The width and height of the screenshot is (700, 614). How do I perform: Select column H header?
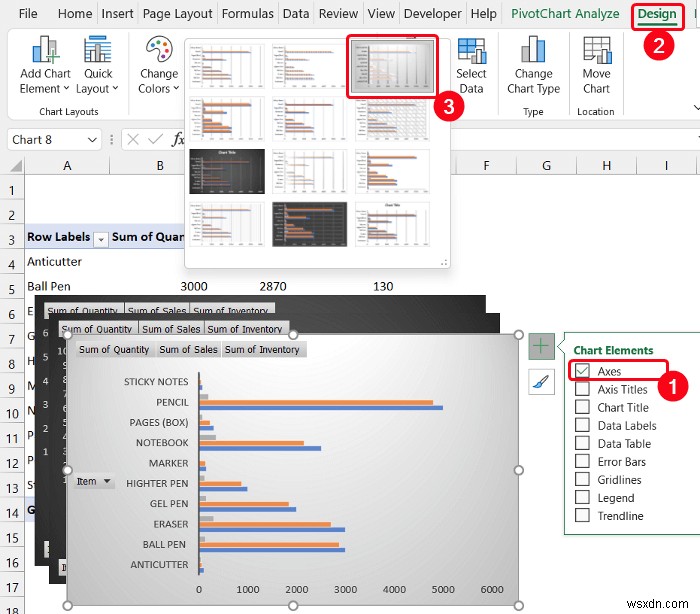606,166
